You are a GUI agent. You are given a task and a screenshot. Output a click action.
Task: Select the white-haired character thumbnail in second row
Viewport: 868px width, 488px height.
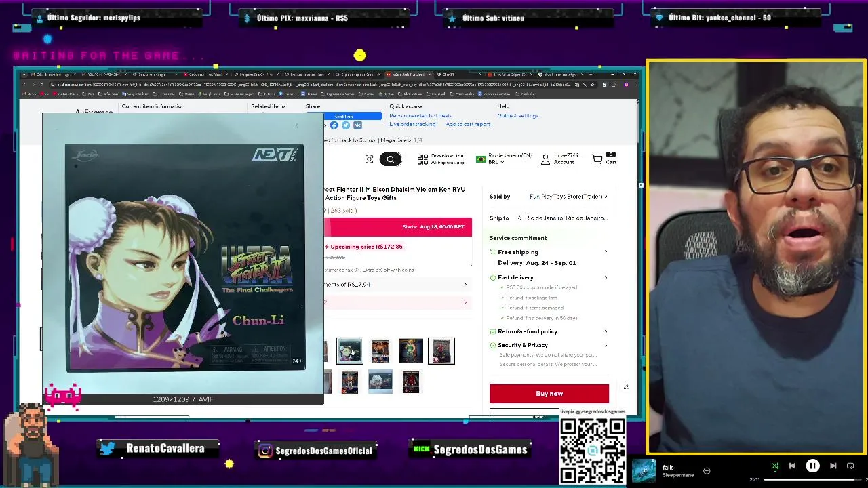pyautogui.click(x=380, y=382)
